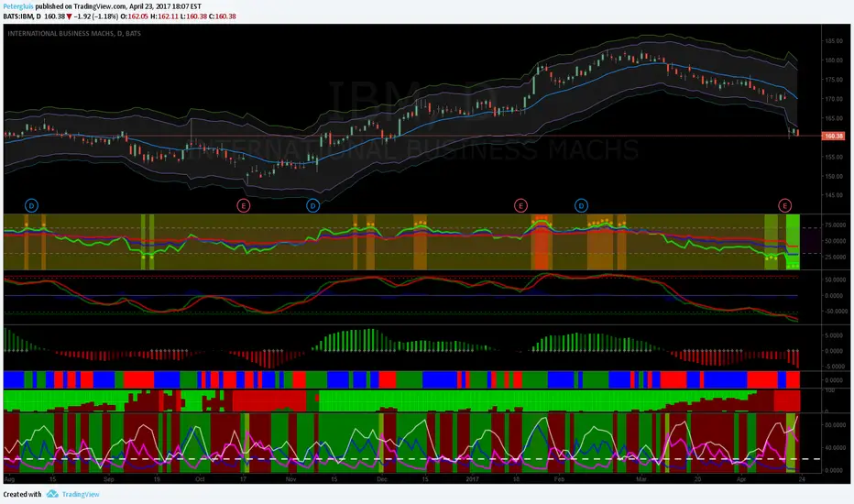854x504 pixels.
Task: Click the 5.0000 histogram axis label
Action: tap(835, 335)
